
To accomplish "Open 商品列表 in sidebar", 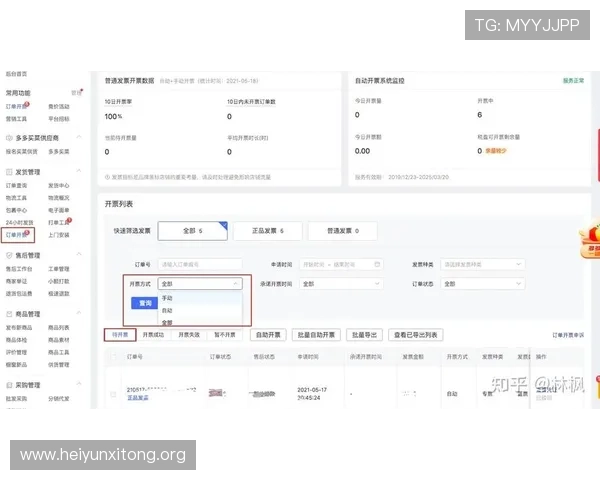I will click(59, 327).
